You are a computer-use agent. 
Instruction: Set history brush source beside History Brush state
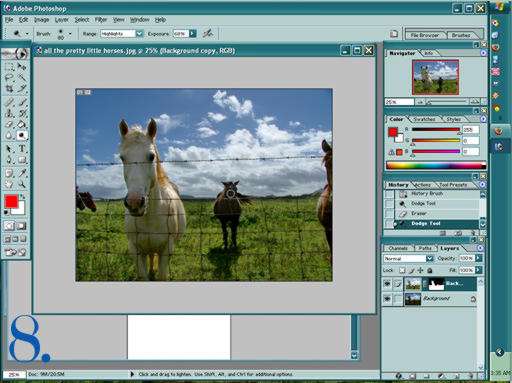389,194
